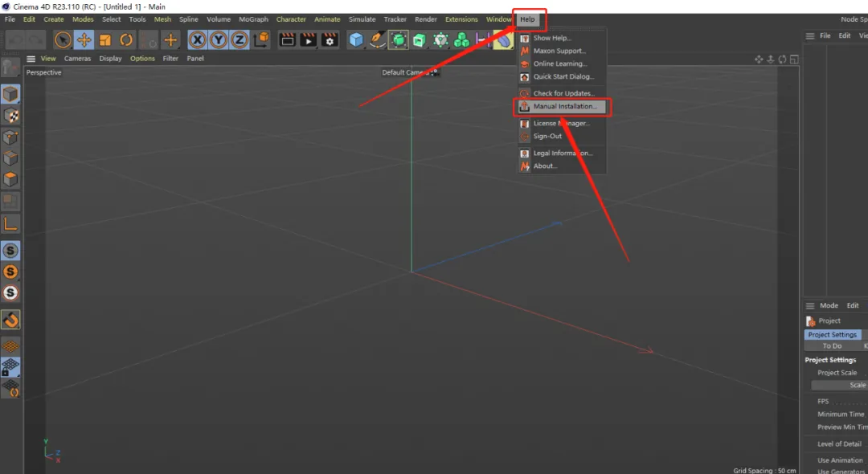Select the Rotate tool

click(x=126, y=40)
